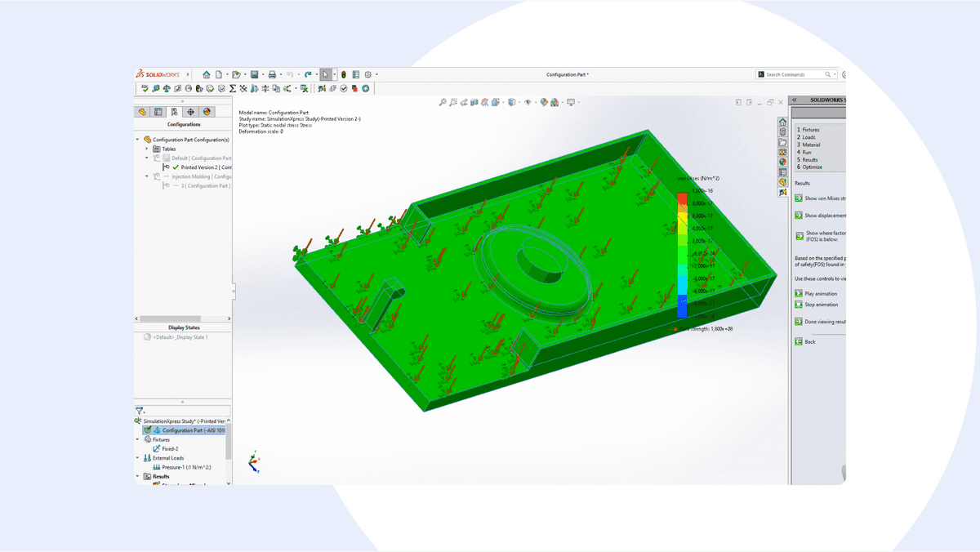Print the document
Viewport: 980px width, 552px height.
point(272,74)
